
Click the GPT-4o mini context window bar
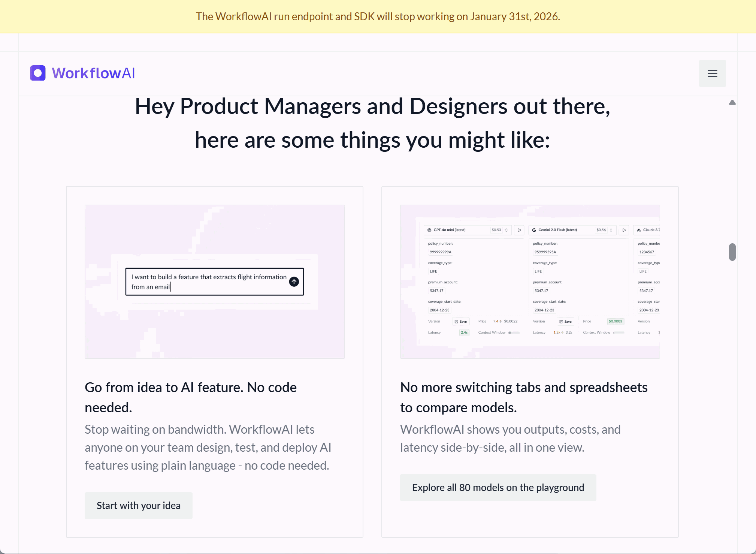pyautogui.click(x=514, y=333)
